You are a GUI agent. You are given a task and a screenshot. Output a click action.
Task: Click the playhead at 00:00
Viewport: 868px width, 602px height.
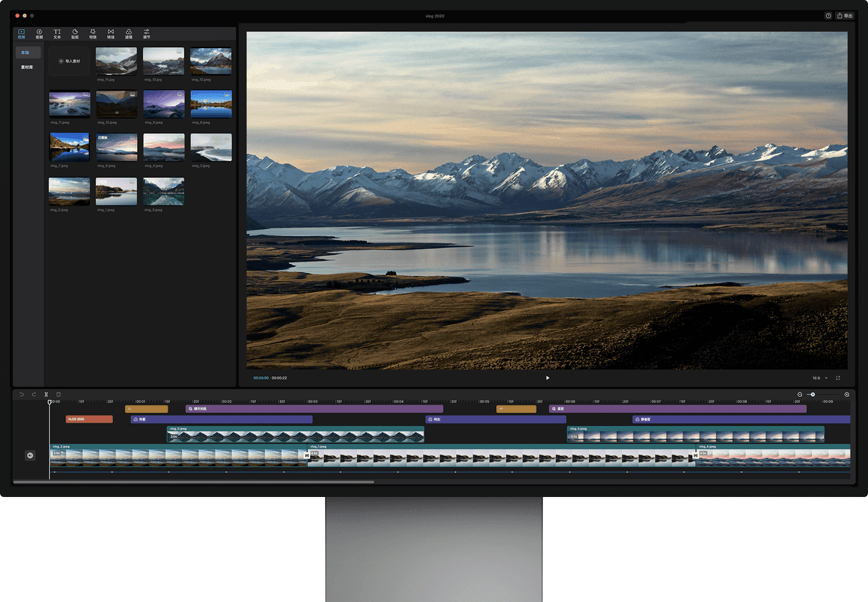pos(50,402)
